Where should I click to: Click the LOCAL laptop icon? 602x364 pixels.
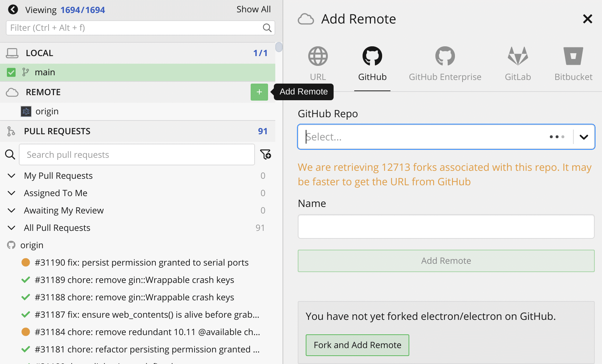click(12, 53)
